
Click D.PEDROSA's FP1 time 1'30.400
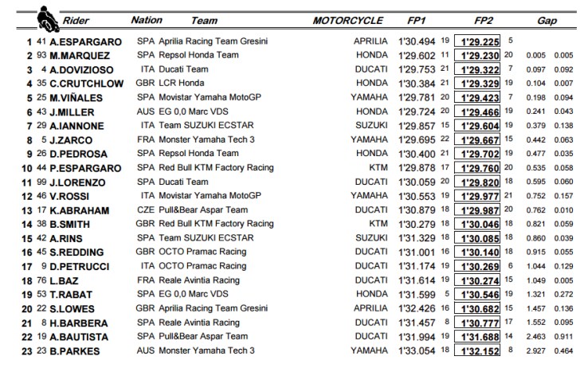click(417, 154)
